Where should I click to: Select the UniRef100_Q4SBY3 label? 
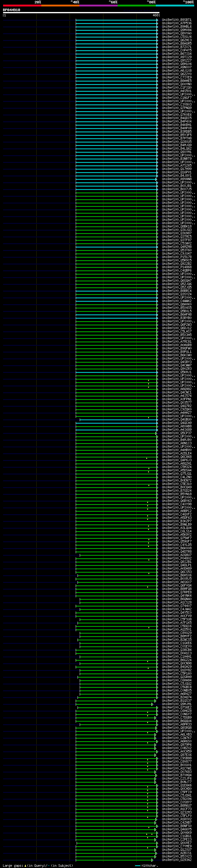click(176, 362)
